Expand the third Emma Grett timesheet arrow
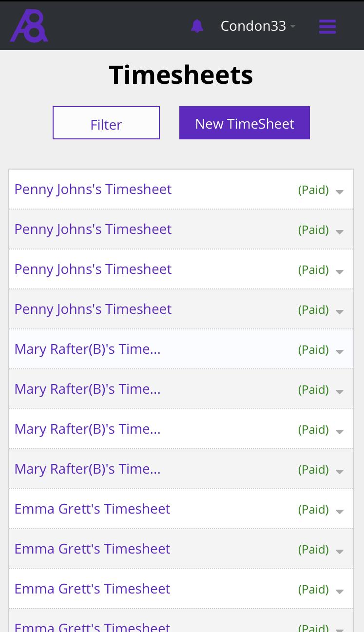Viewport: 364px width, 632px height. [340, 591]
